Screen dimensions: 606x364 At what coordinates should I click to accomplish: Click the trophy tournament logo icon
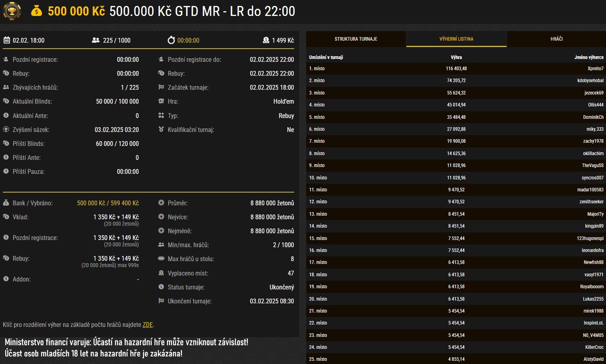[12, 11]
